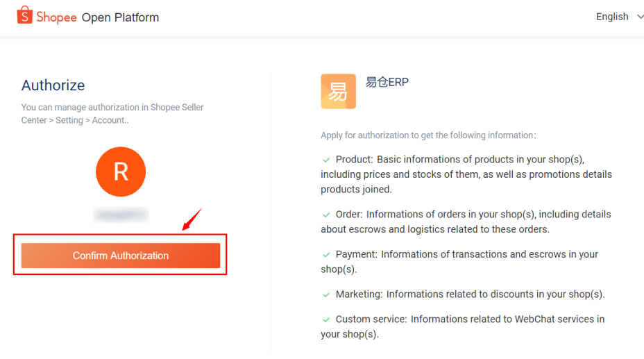Click the Shopee wordmark text
The height and width of the screenshot is (359, 644).
click(57, 17)
